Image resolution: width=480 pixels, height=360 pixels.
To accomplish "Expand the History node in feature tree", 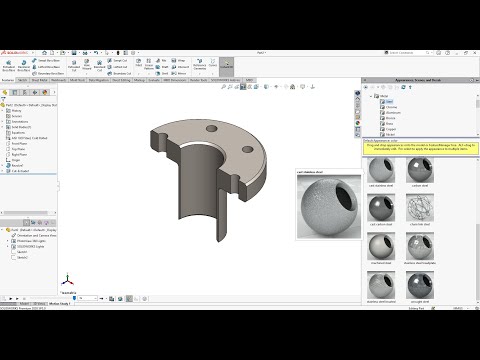I will [x=3, y=111].
